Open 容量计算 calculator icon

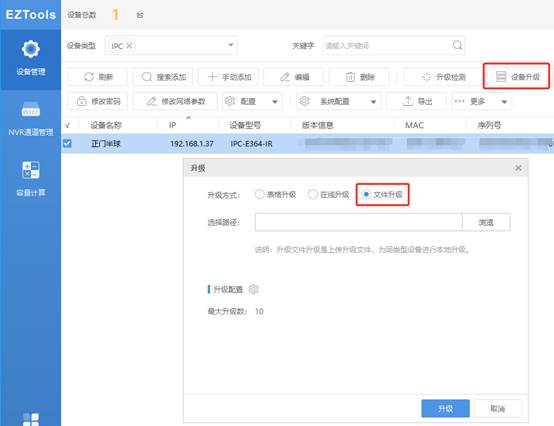tap(31, 170)
